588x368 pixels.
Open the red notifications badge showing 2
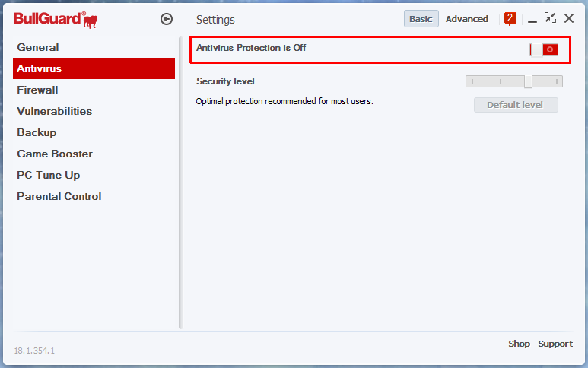(510, 19)
